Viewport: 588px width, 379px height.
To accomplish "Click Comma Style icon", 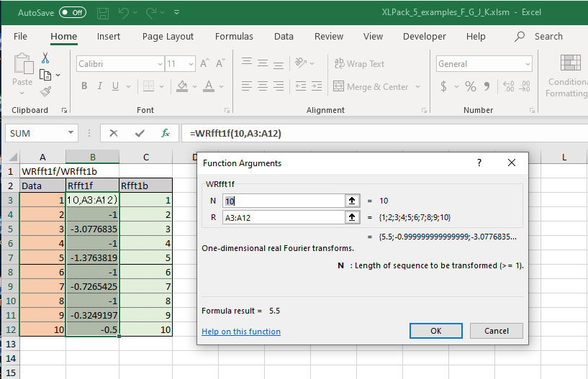I will pyautogui.click(x=487, y=86).
